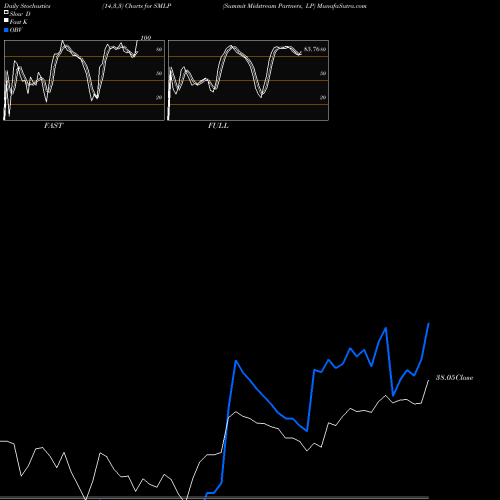Click the 'Slow D' legend label
The height and width of the screenshot is (500, 500).
(20, 14)
